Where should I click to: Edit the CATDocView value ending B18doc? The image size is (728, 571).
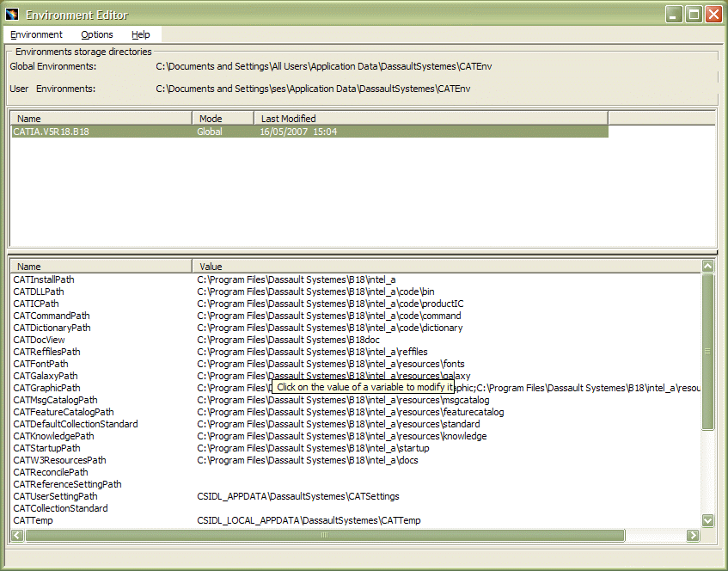tap(288, 340)
